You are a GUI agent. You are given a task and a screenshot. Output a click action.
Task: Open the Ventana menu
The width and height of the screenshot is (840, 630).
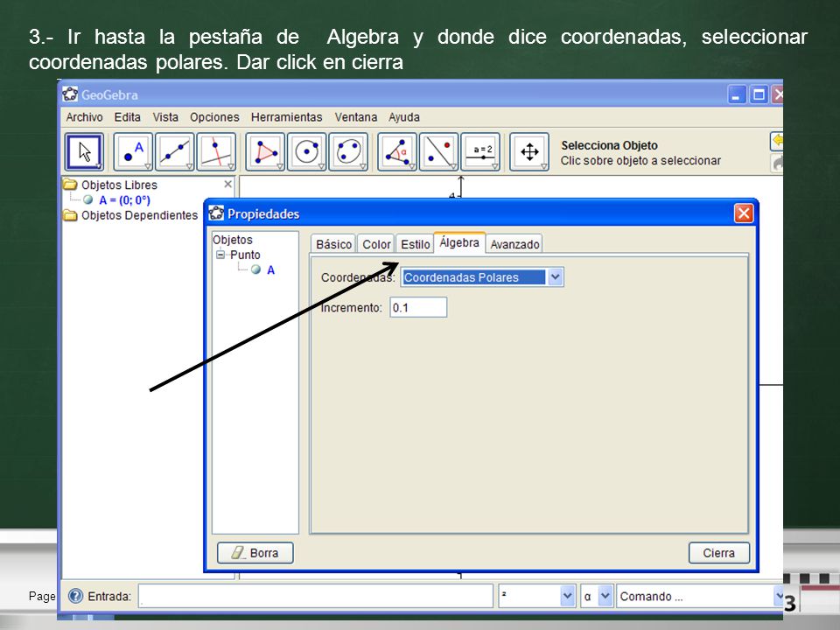click(x=356, y=116)
